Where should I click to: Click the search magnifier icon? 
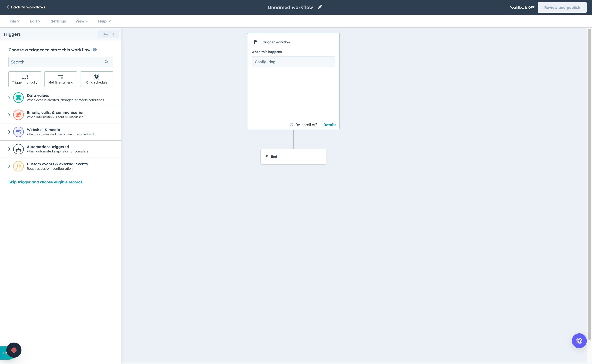pos(106,62)
